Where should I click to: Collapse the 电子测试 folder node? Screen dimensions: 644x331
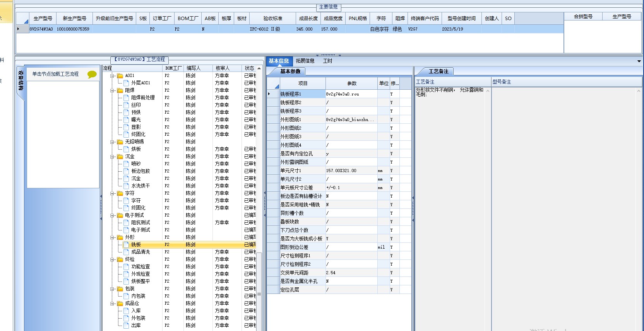[112, 215]
